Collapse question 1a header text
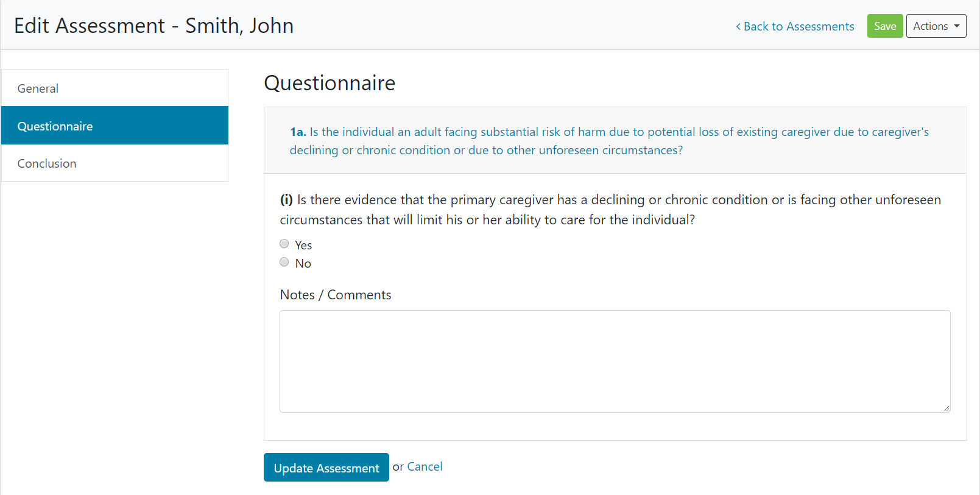 609,141
